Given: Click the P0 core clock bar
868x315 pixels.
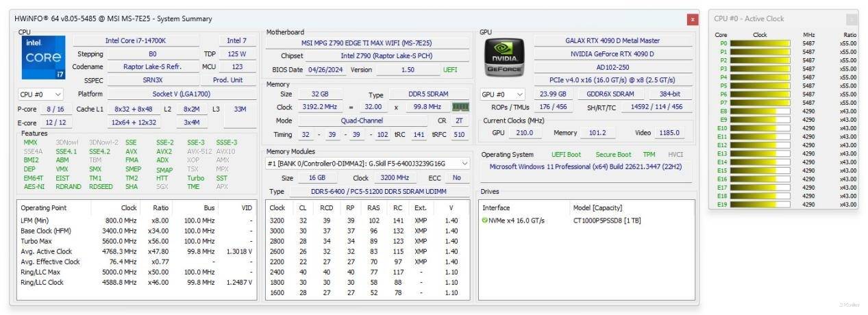Looking at the screenshot, I should pyautogui.click(x=759, y=43).
